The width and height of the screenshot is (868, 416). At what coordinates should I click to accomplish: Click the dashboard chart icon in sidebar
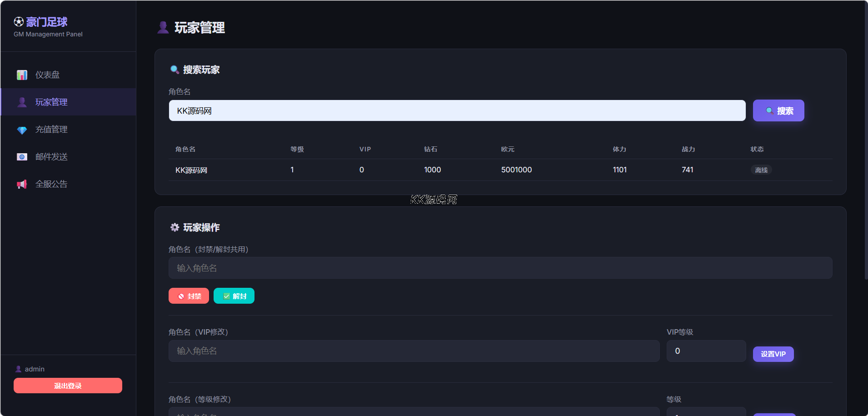tap(22, 75)
